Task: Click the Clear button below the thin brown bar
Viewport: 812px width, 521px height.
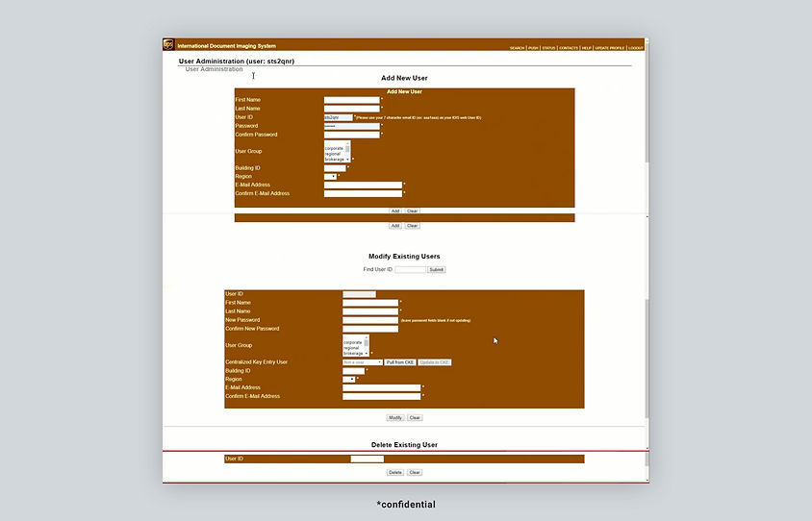Action: pos(412,226)
